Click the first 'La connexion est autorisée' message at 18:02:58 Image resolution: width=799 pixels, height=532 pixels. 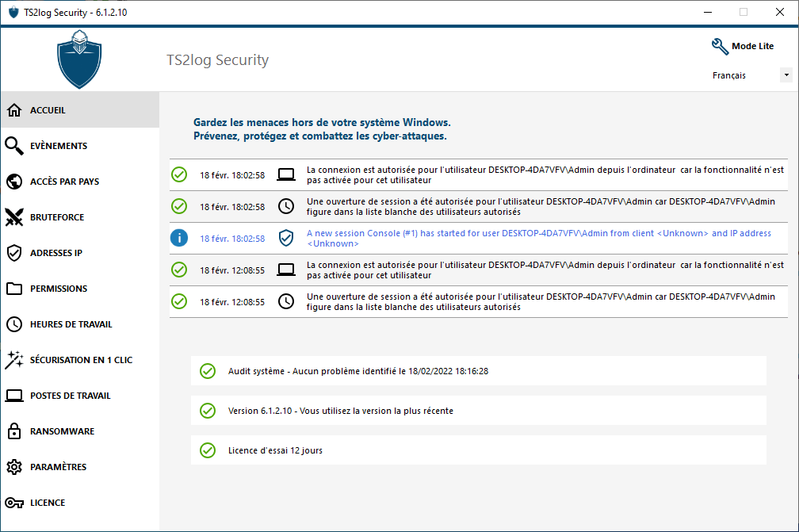545,174
